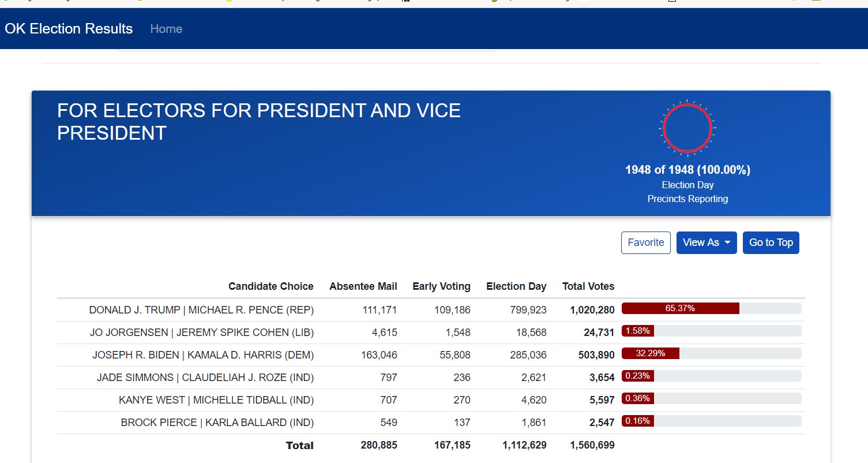Click the Favorite button
The height and width of the screenshot is (463, 868).
coord(645,242)
